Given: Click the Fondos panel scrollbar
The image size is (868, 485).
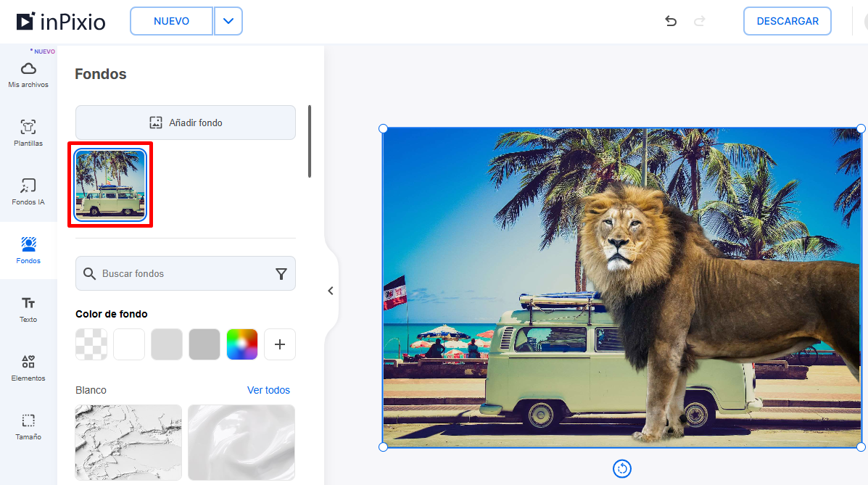Looking at the screenshot, I should (310, 141).
